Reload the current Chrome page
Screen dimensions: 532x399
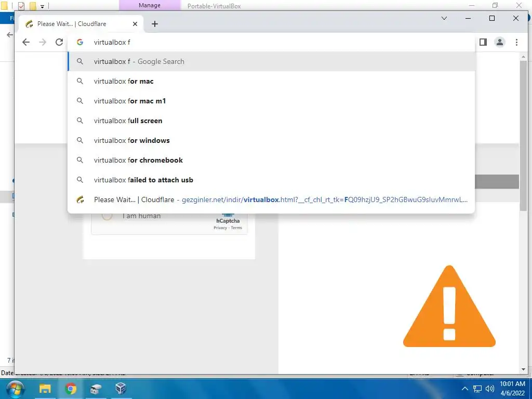[x=59, y=42]
